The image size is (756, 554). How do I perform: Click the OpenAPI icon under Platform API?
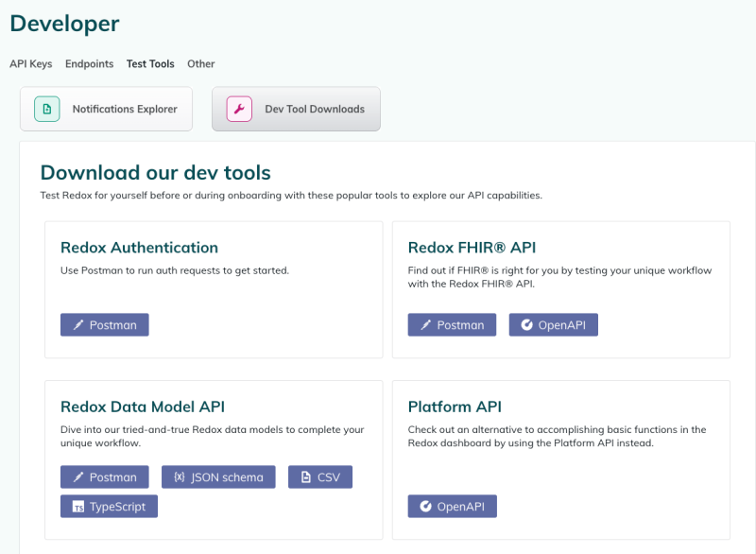tap(425, 507)
